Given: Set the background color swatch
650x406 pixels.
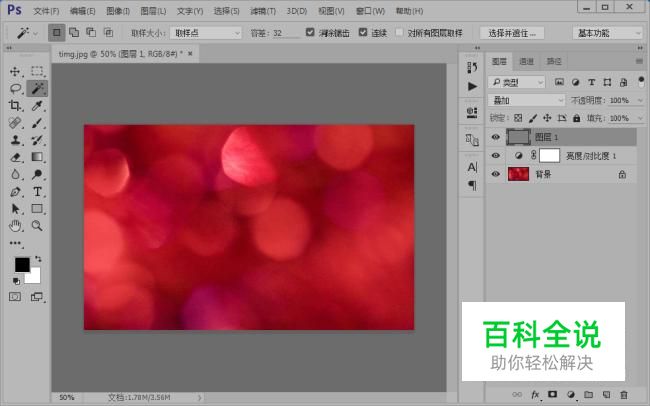Looking at the screenshot, I should coord(35,278).
